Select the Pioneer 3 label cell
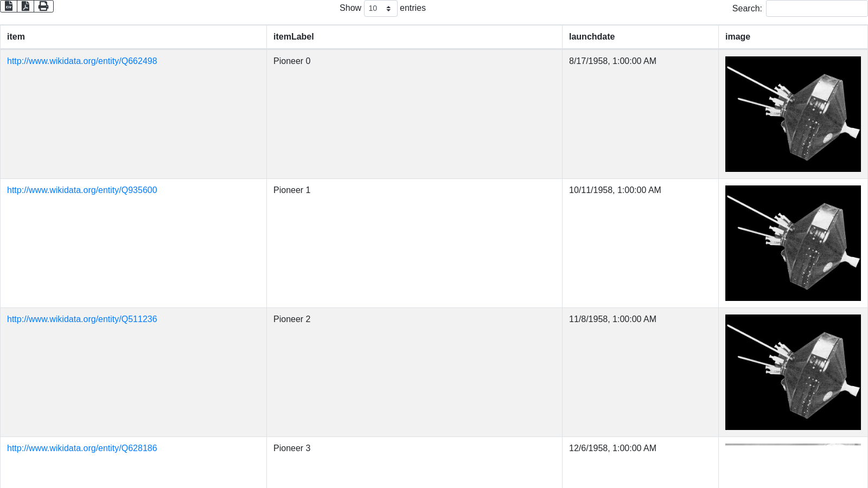This screenshot has width=868, height=488. pyautogui.click(x=292, y=448)
